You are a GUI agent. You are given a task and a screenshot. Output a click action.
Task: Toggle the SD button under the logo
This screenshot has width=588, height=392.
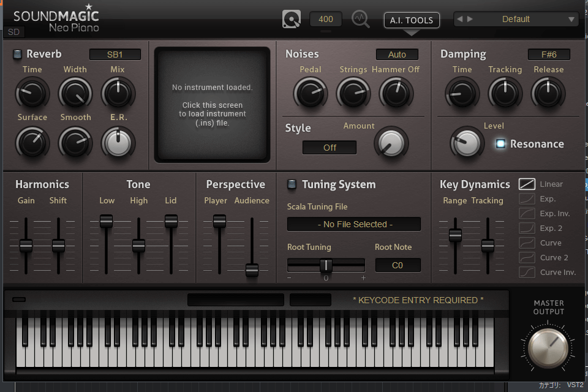coord(14,32)
